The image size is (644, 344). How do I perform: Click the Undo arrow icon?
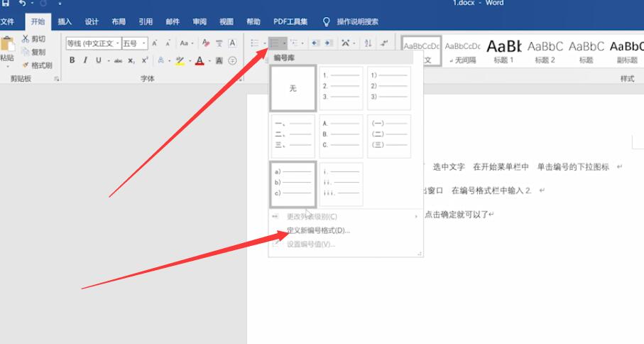(22, 3)
